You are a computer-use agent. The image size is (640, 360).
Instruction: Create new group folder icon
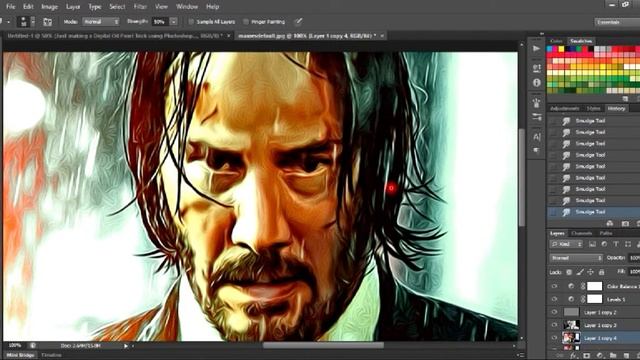[613, 356]
